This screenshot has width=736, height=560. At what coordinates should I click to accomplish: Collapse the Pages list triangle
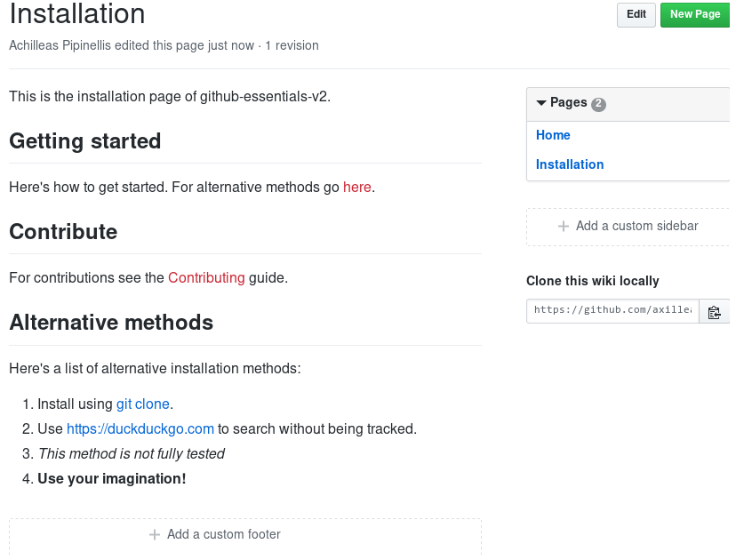(x=541, y=103)
